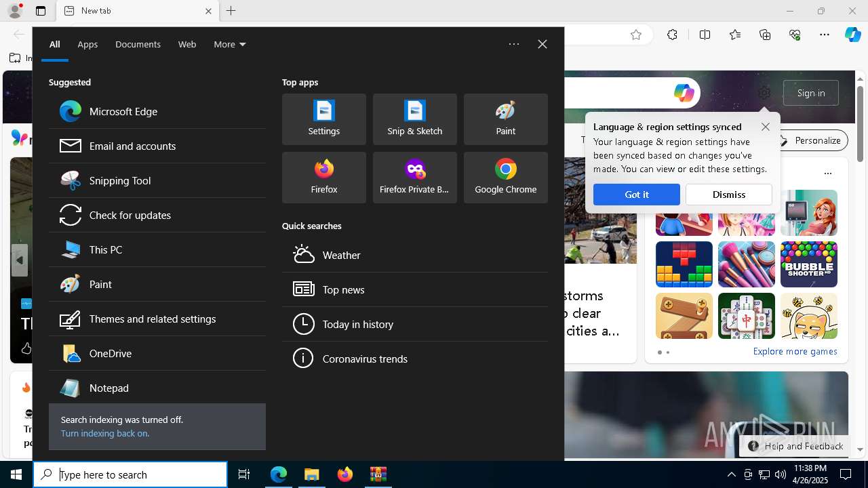Viewport: 868px width, 488px height.
Task: Click Got it in the sync notice
Action: 637,195
